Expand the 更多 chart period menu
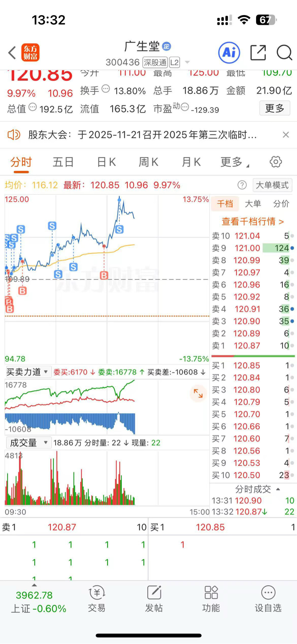The height and width of the screenshot is (644, 297). point(234,162)
